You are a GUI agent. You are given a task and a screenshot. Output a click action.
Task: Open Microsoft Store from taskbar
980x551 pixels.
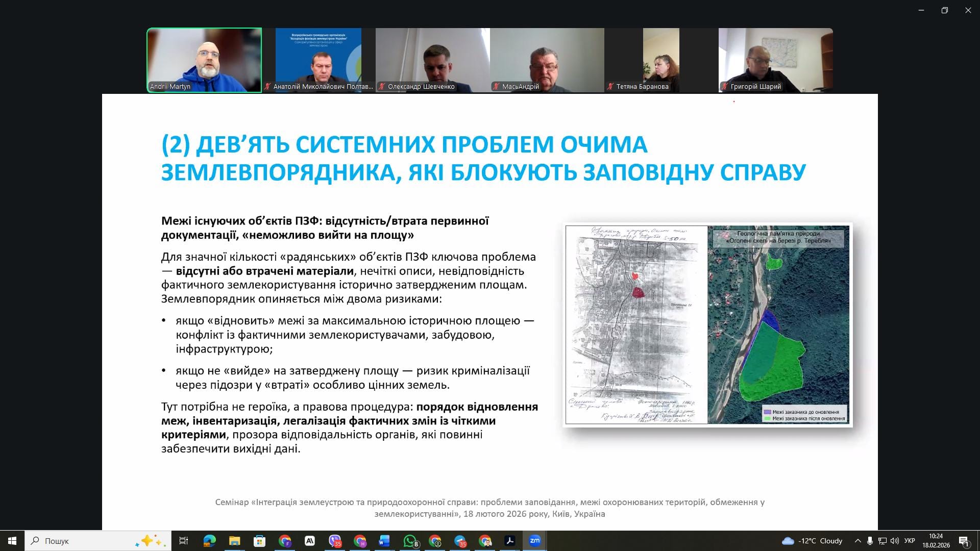259,541
